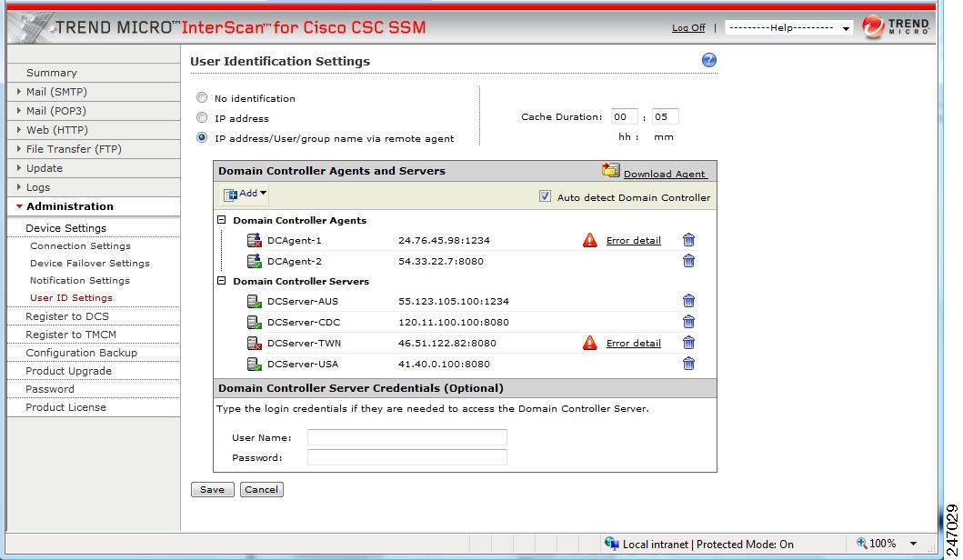Viewport: 963px width, 560px height.
Task: Select the IP address radio button
Action: (x=202, y=117)
